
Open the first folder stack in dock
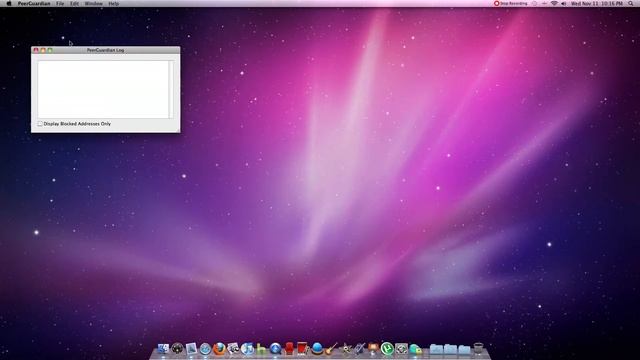tap(436, 349)
